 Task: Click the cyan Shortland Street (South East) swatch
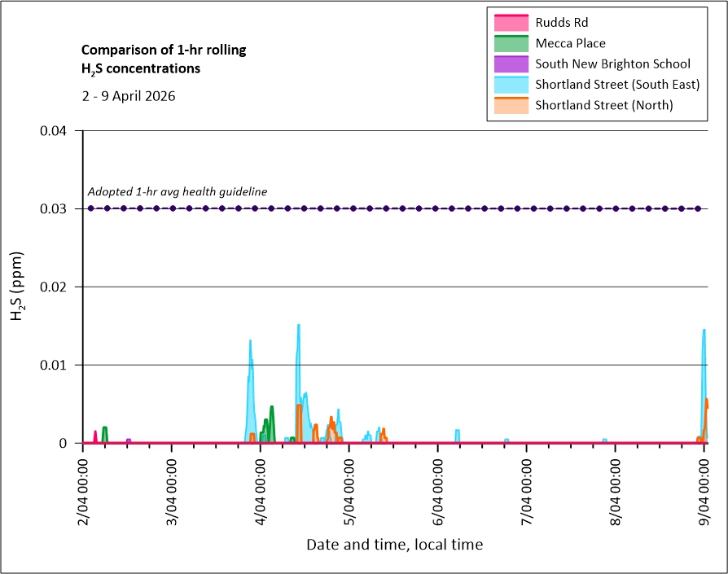click(x=511, y=84)
